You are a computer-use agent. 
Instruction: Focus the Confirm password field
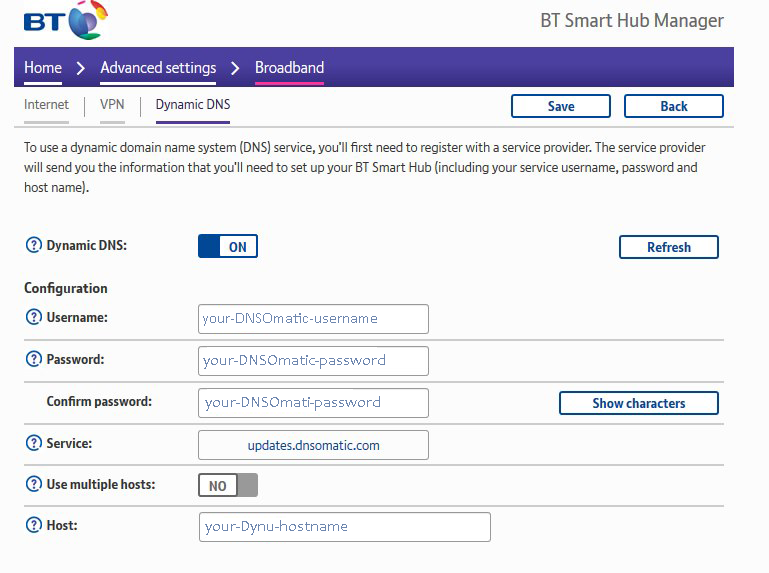[x=313, y=403]
